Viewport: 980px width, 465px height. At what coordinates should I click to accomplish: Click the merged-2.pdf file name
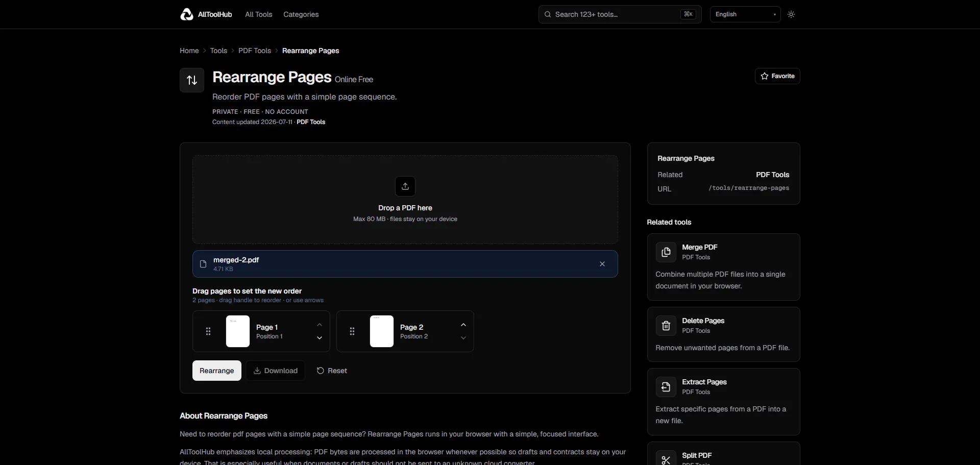point(236,260)
